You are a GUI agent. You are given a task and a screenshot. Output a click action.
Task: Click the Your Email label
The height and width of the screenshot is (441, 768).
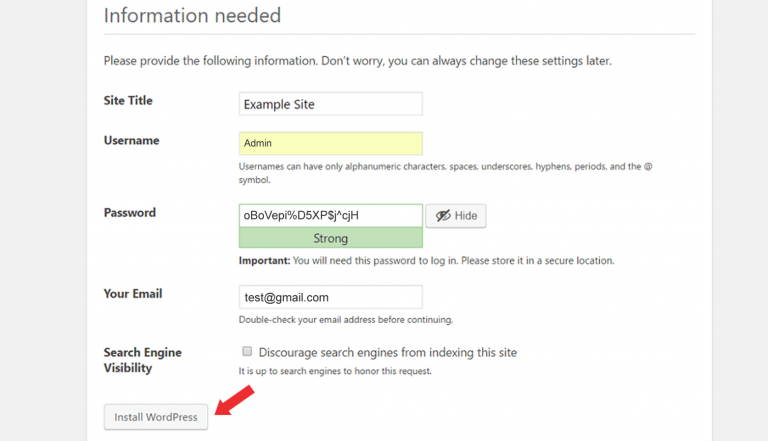click(132, 294)
